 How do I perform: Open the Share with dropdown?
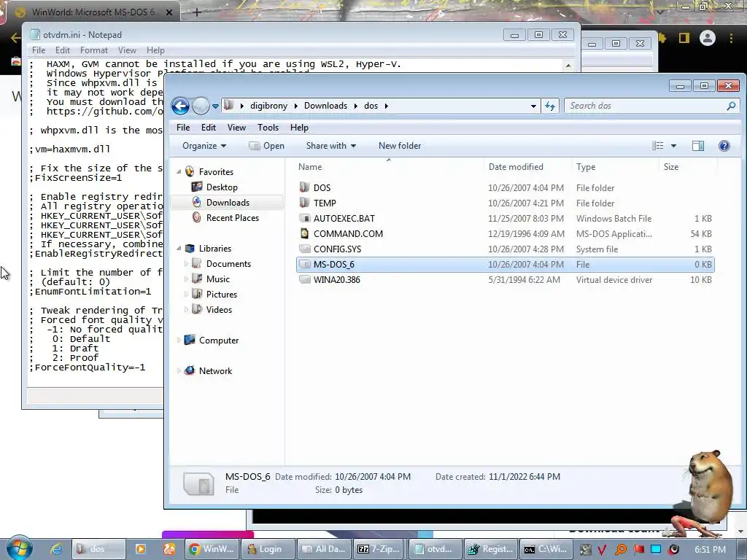(331, 146)
